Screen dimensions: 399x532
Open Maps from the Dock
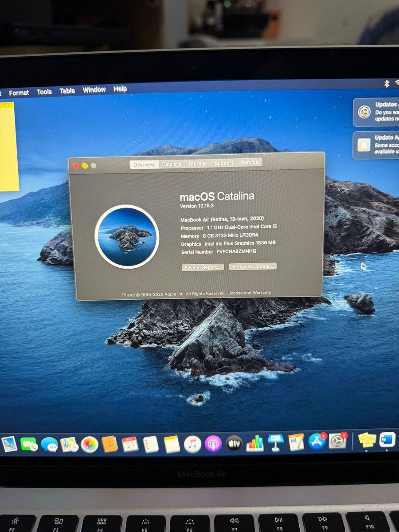[x=69, y=444]
